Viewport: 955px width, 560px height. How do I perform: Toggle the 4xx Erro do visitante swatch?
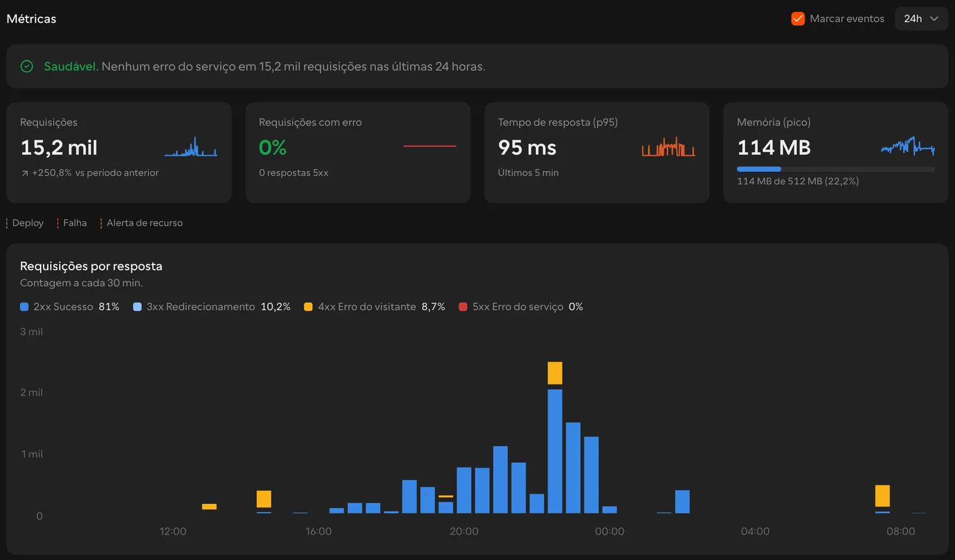[x=308, y=307]
